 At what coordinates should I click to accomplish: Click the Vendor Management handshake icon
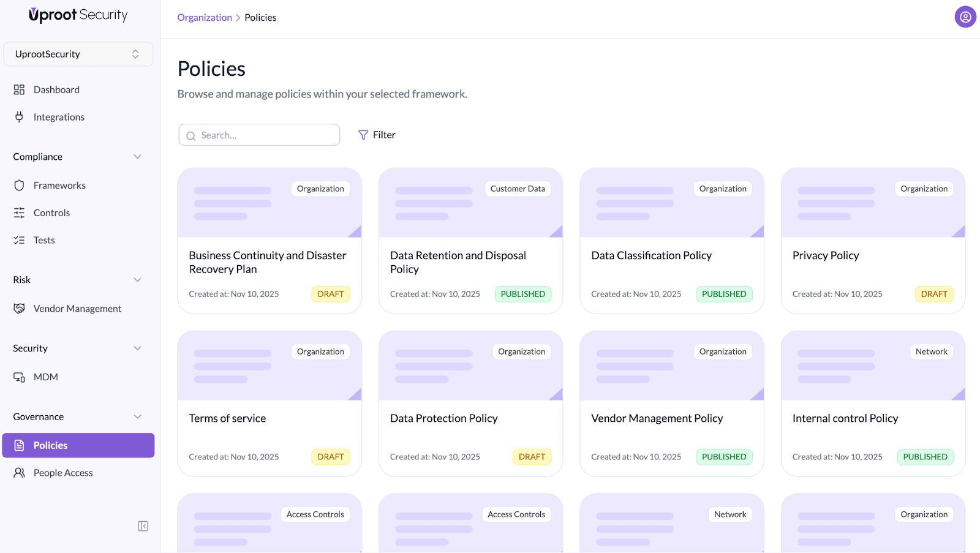tap(19, 309)
